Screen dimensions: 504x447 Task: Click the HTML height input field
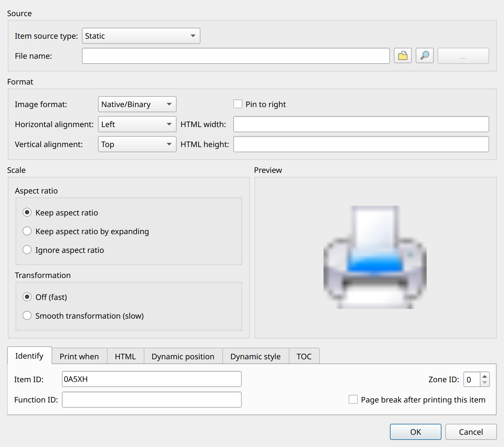click(x=361, y=144)
